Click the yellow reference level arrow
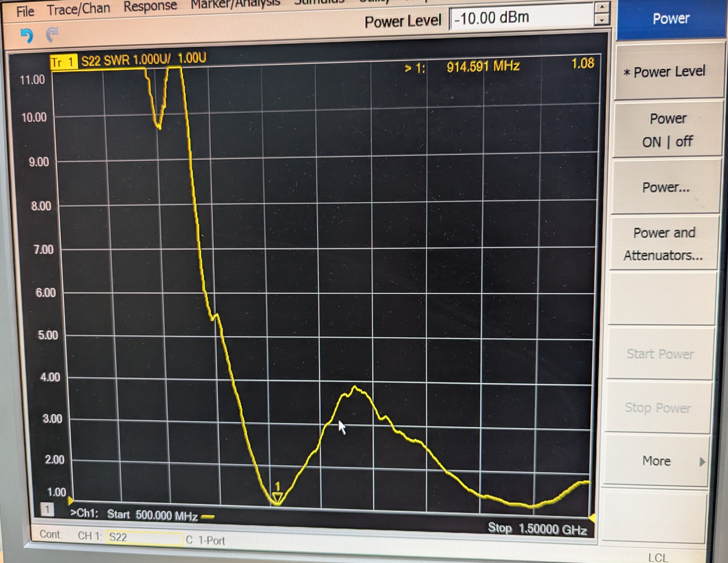Viewport: 728px width, 563px height. coord(70,500)
